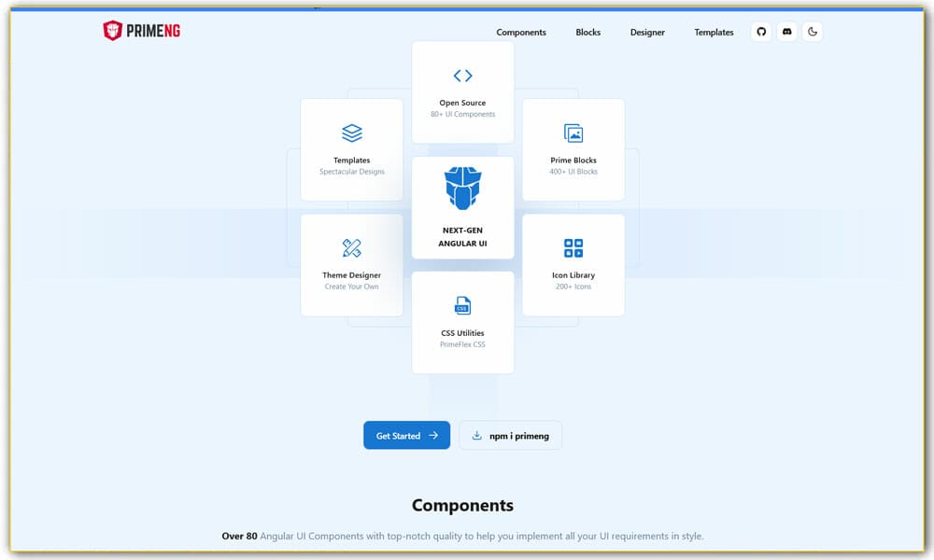This screenshot has width=934, height=560.
Task: Open the Components menu item
Action: [x=521, y=33]
